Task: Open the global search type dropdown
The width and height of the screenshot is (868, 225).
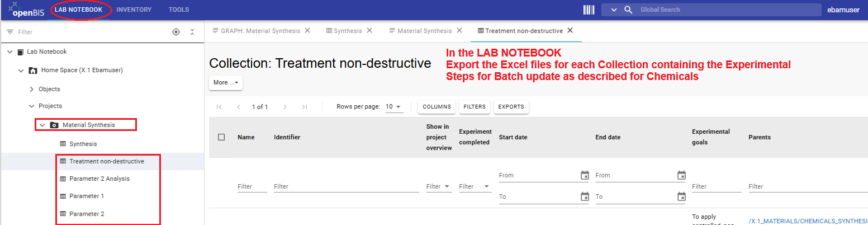Action: coord(614,10)
